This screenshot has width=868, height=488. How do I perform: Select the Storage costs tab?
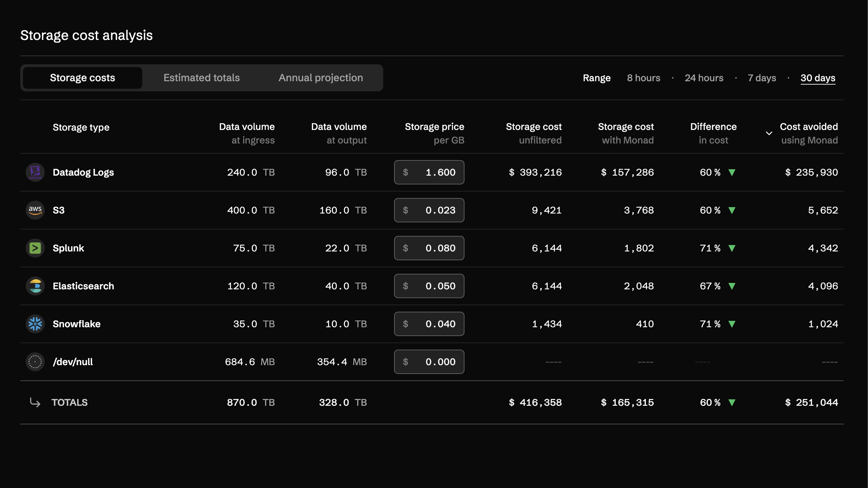point(83,78)
